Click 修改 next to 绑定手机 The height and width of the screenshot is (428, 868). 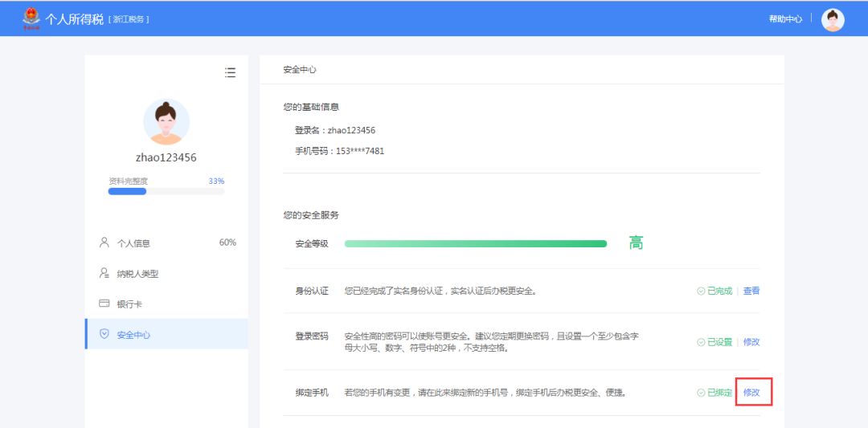(x=751, y=393)
